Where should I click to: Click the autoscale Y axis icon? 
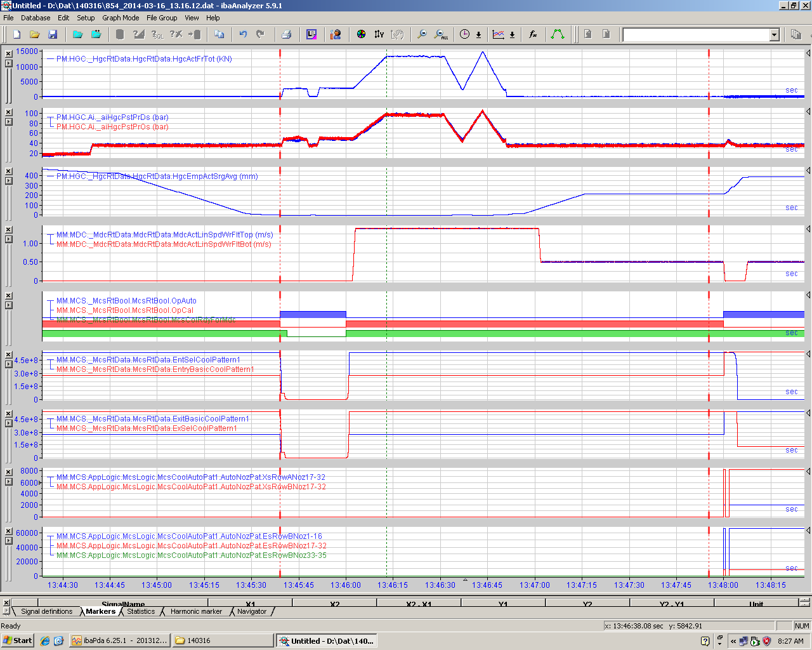(379, 34)
